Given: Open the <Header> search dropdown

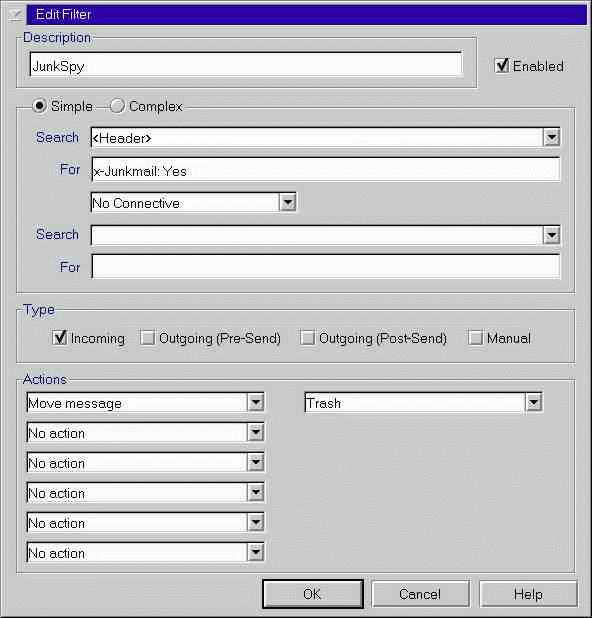Looking at the screenshot, I should coord(551,138).
